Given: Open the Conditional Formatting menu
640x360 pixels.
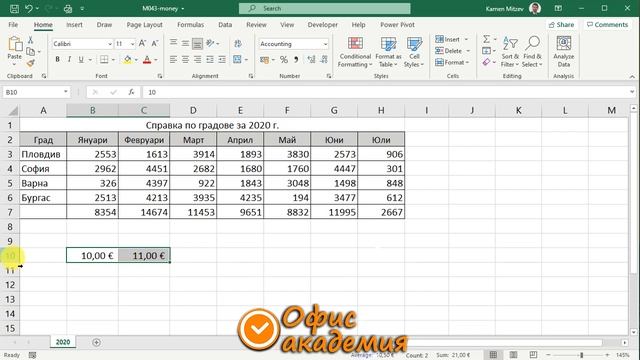Looking at the screenshot, I should click(355, 52).
